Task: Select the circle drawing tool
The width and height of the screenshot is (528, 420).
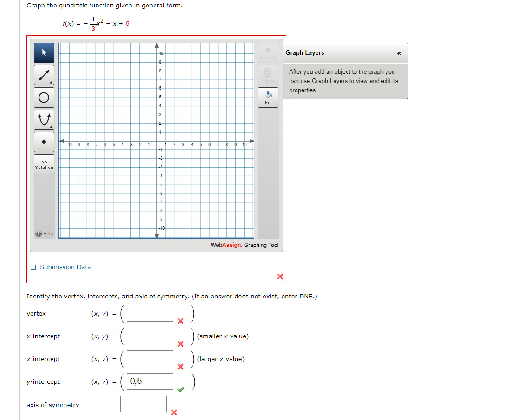Action: click(x=44, y=97)
